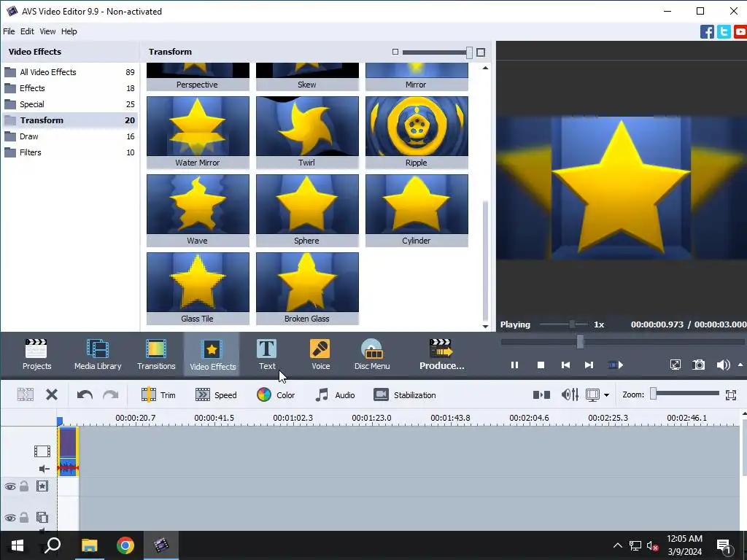
Task: Expand the volume arrow beside speaker
Action: click(x=740, y=365)
